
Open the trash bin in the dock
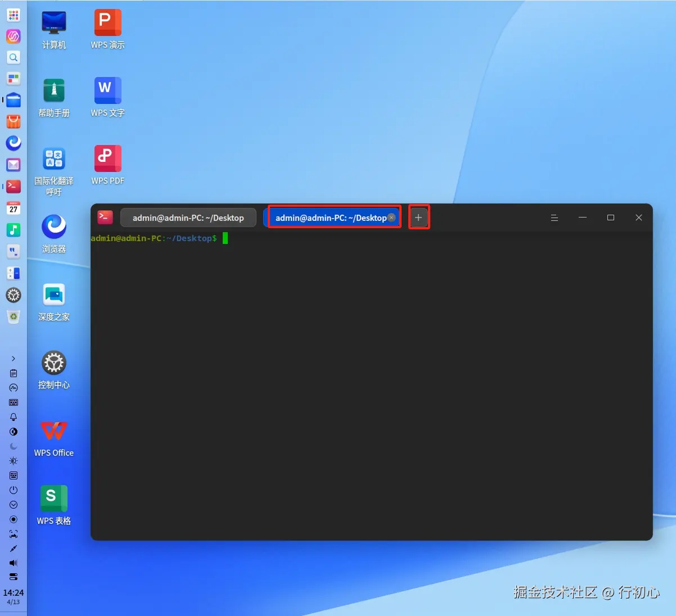[x=13, y=317]
